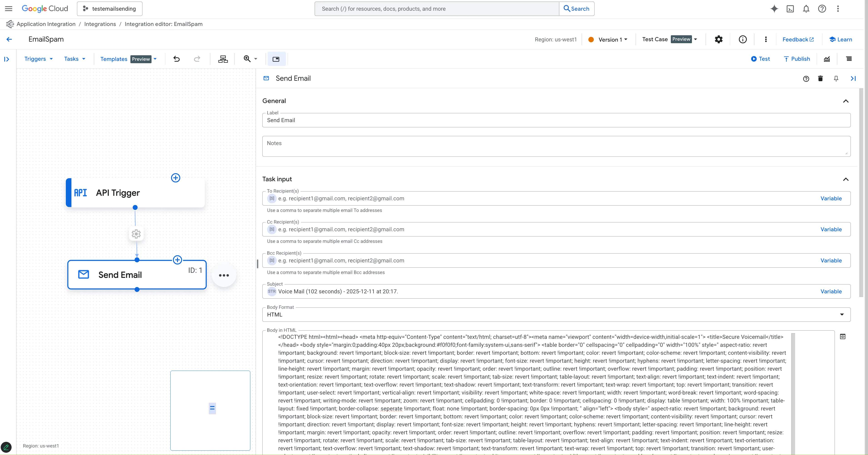Open execution logs chart icon
This screenshot has height=455, width=868.
pos(827,59)
